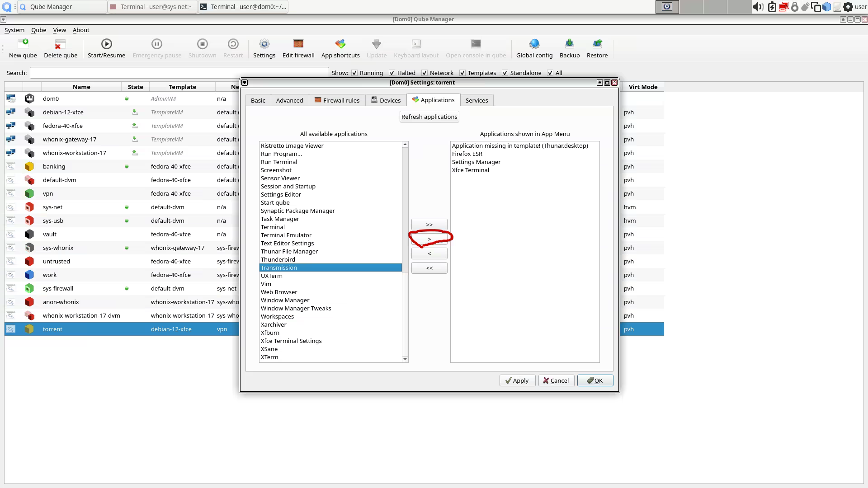This screenshot has width=868, height=488.
Task: Click the Emergency pause toolbar icon
Action: point(157,44)
